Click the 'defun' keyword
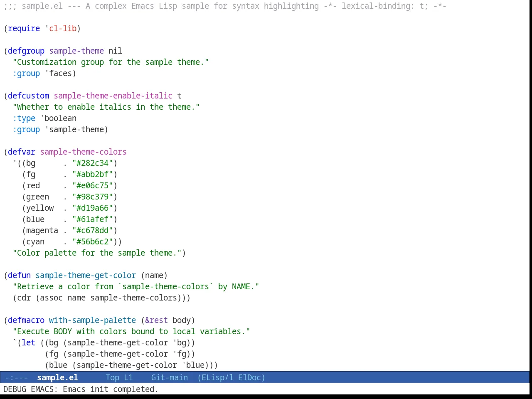Image resolution: width=532 pixels, height=399 pixels. tap(20, 275)
